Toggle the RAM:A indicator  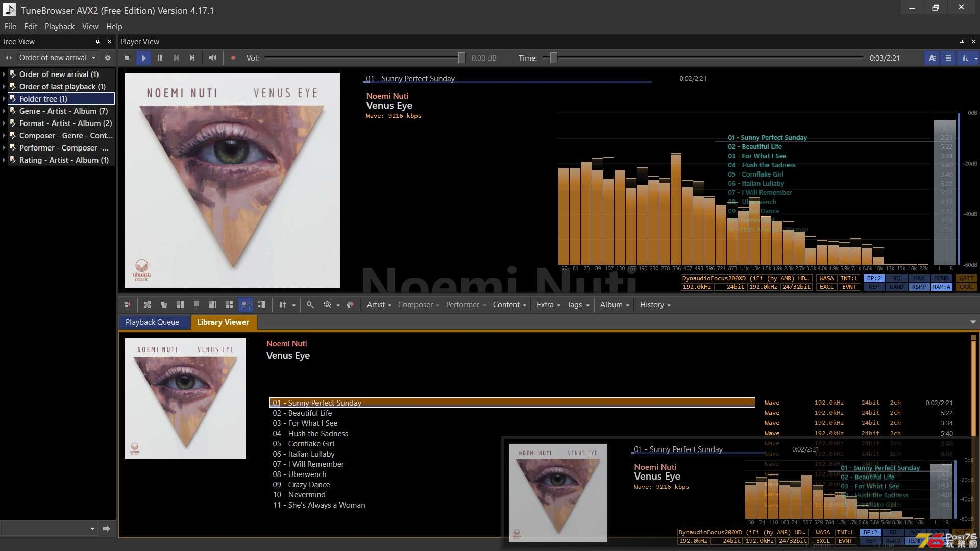pyautogui.click(x=941, y=287)
